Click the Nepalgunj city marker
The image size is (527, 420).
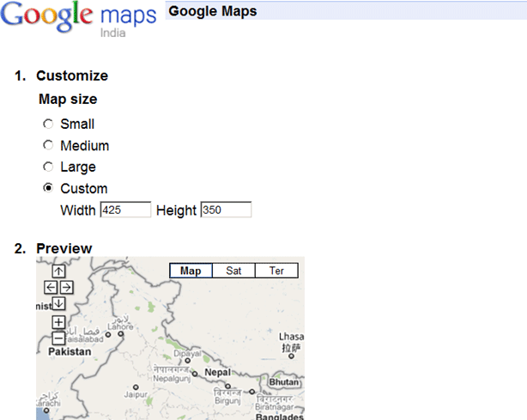coord(195,374)
